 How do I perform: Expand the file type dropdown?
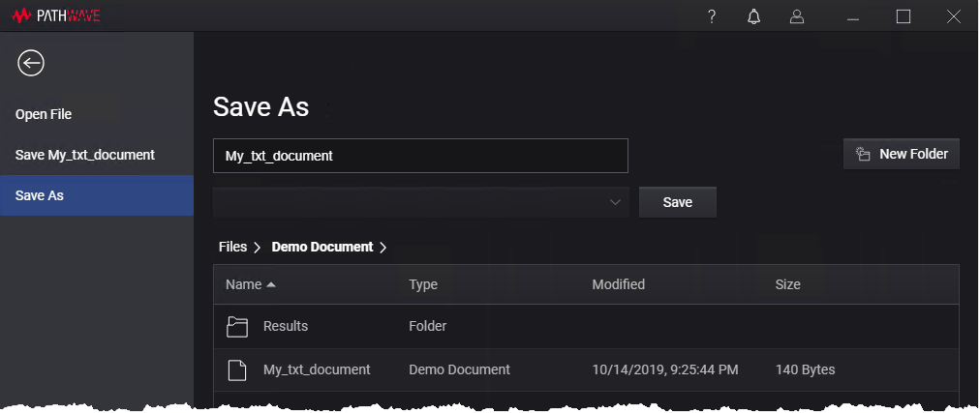(615, 202)
